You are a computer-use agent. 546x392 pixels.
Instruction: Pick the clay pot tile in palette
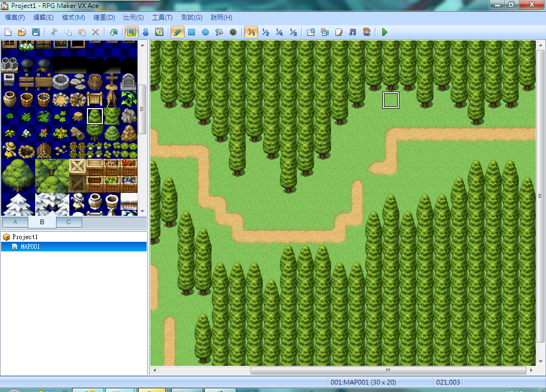10,99
